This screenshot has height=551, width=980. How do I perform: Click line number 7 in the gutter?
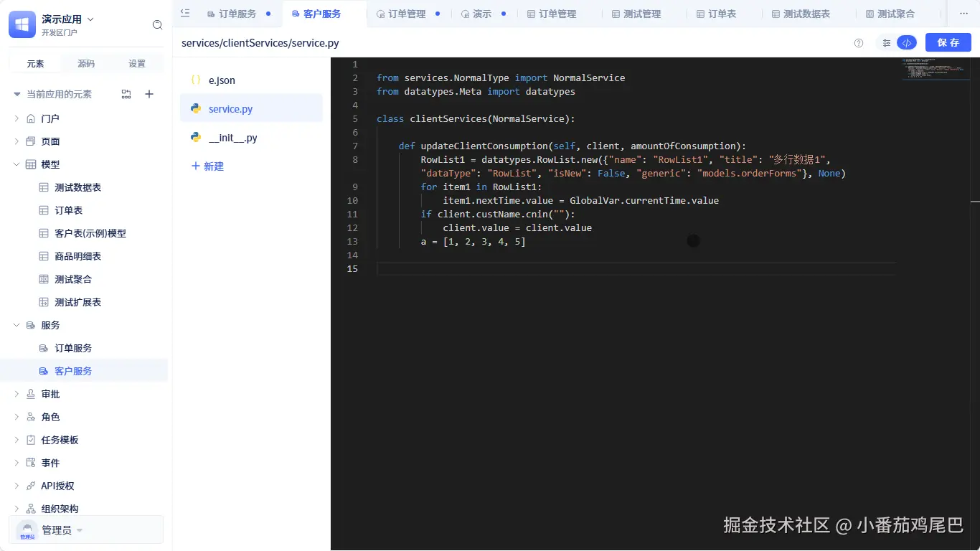tap(355, 146)
